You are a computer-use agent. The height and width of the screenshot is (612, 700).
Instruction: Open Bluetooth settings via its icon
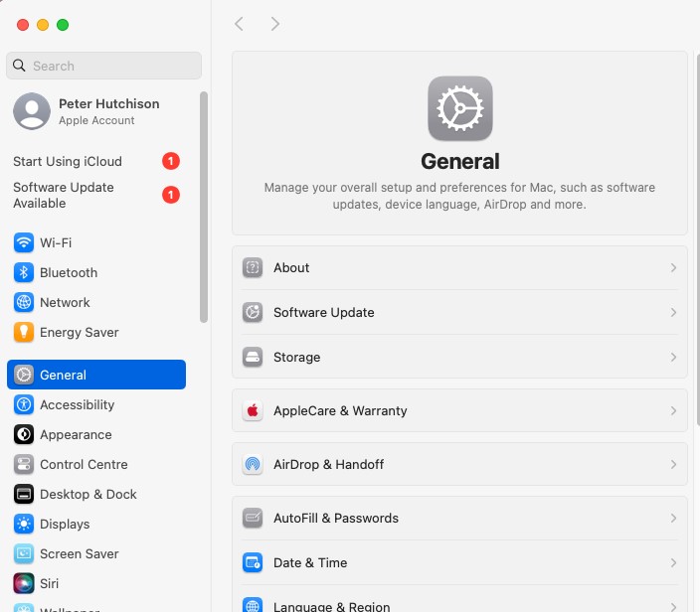[x=24, y=272]
